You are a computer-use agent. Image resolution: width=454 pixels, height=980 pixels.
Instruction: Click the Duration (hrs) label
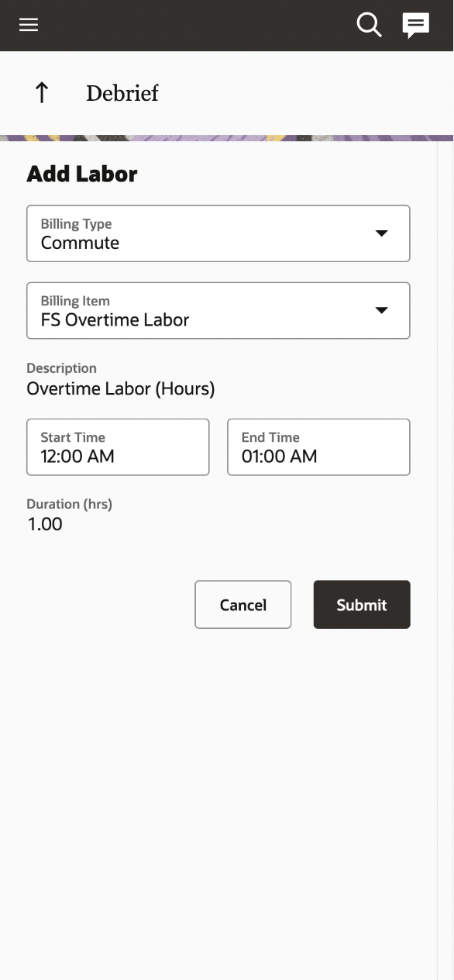point(70,504)
